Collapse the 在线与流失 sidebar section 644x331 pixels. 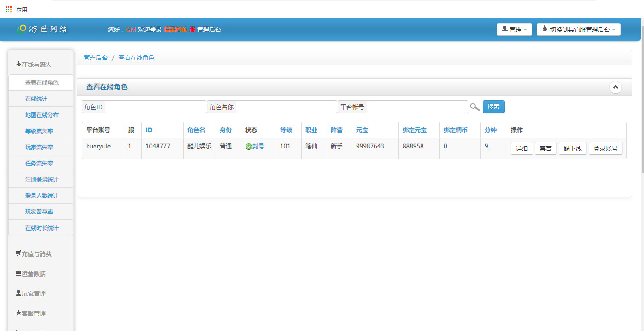pos(34,65)
